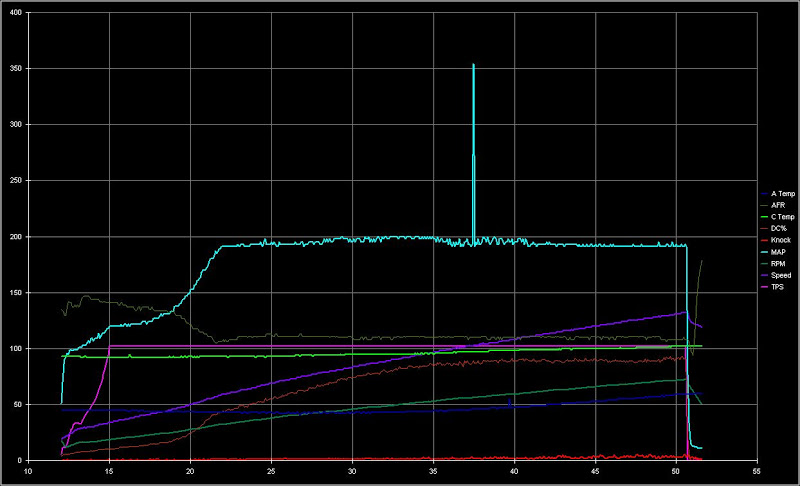Screen dimensions: 800x486
Task: Click the 200 label on the vertical axis
Action: click(16, 237)
